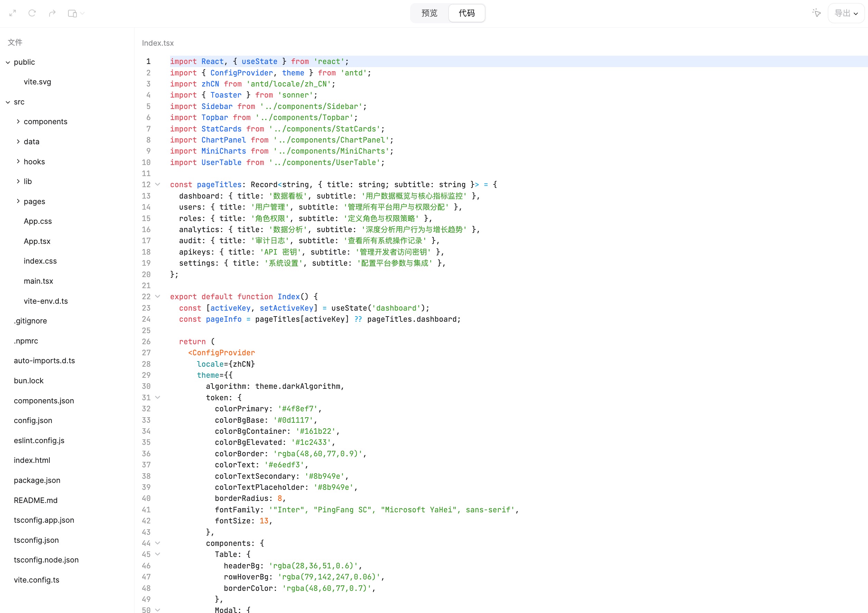
Task: Click the theme.darkAlgorithm text
Action: click(x=297, y=386)
